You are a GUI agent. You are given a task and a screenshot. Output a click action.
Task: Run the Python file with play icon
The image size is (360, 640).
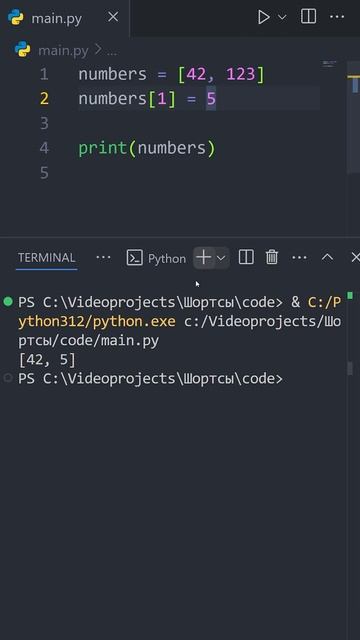click(x=264, y=17)
